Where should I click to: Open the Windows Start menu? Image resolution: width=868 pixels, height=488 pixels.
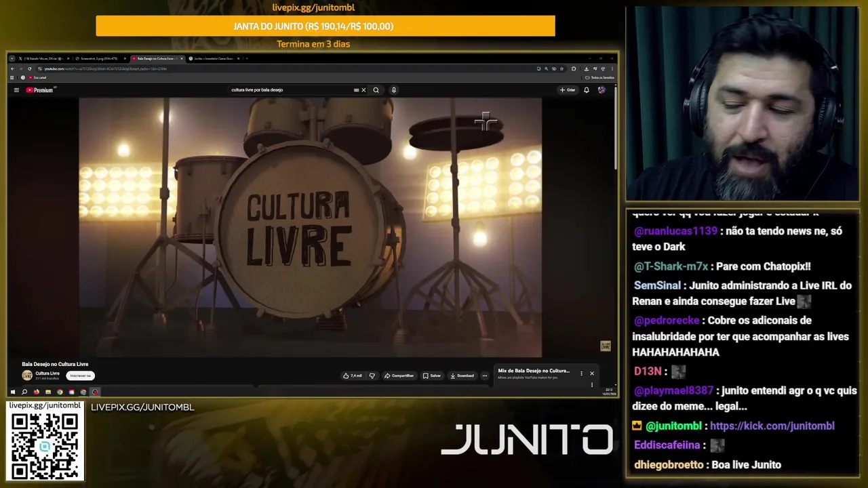click(x=13, y=392)
